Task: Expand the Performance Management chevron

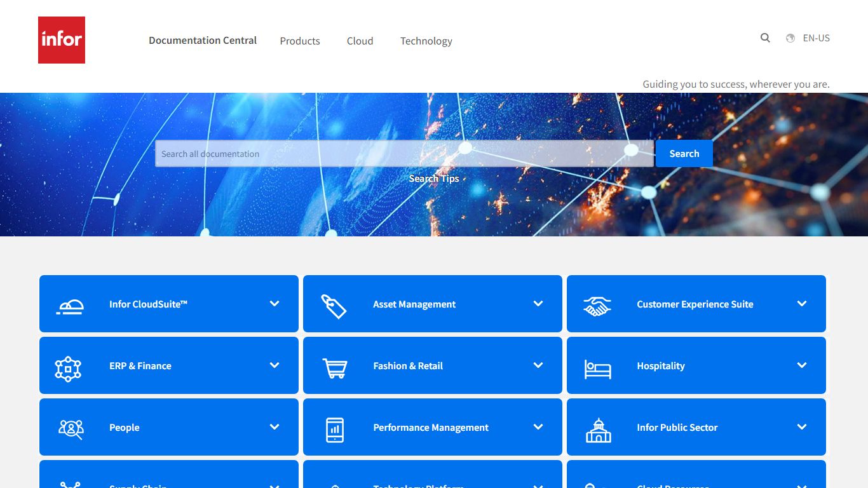Action: [538, 427]
